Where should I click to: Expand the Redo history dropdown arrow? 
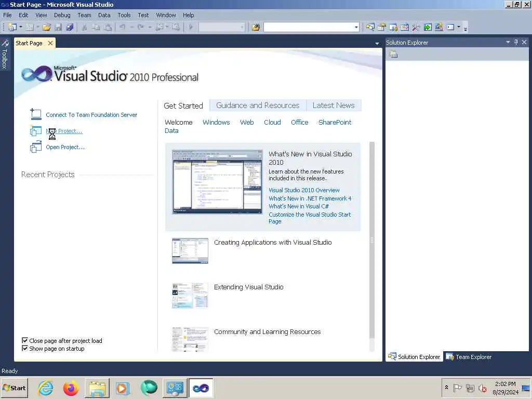(150, 27)
